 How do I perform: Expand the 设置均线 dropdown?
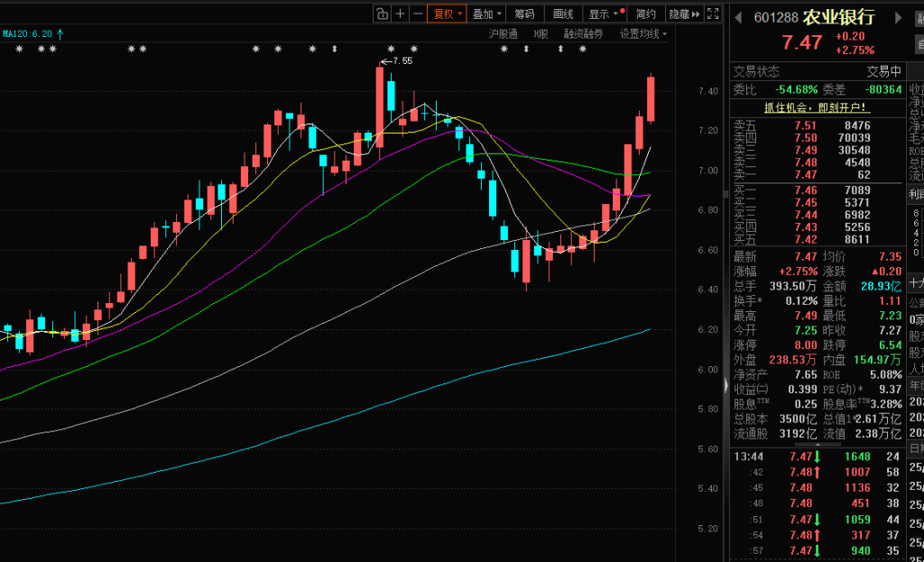(x=642, y=34)
